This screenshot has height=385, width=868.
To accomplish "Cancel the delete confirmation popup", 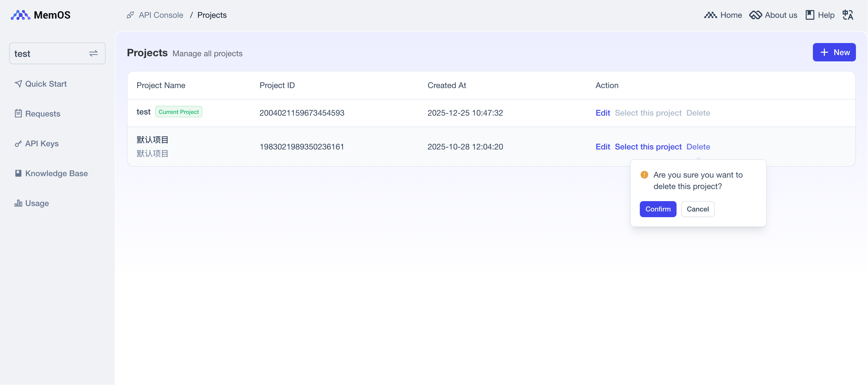I will tap(697, 209).
